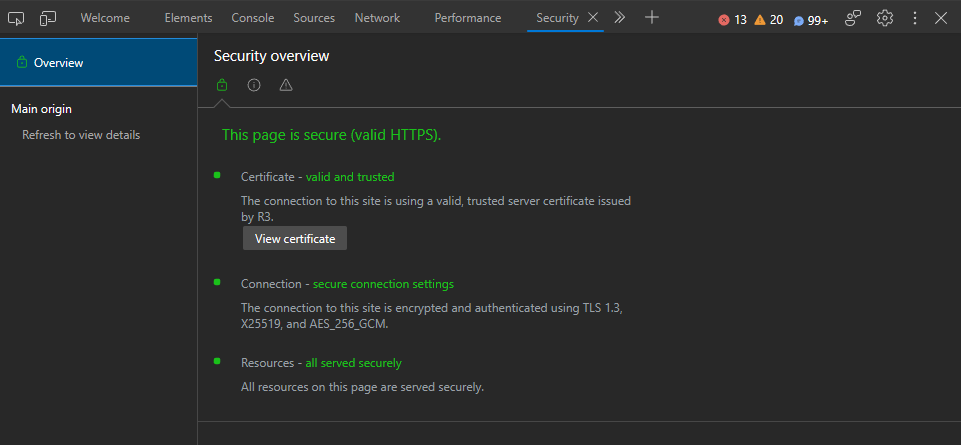Switch to the Network tab

tap(377, 18)
